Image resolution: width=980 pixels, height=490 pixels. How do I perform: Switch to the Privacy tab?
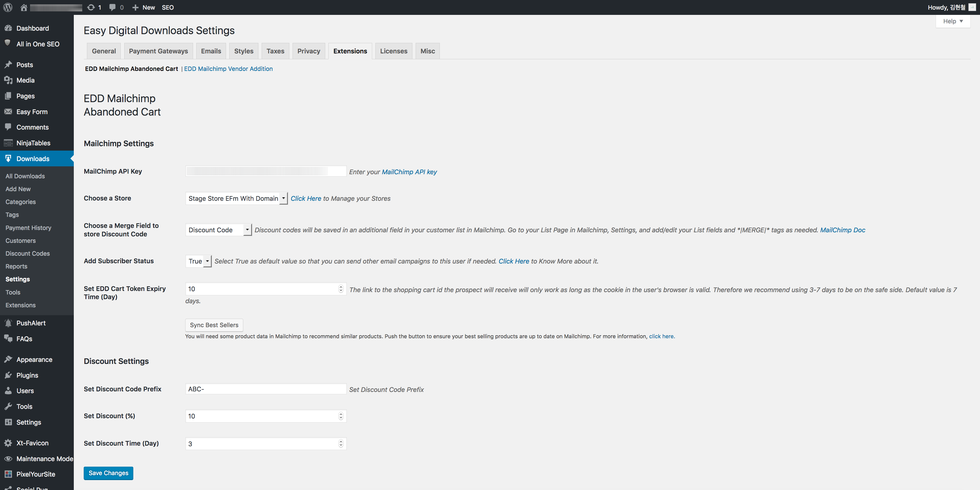coord(309,51)
